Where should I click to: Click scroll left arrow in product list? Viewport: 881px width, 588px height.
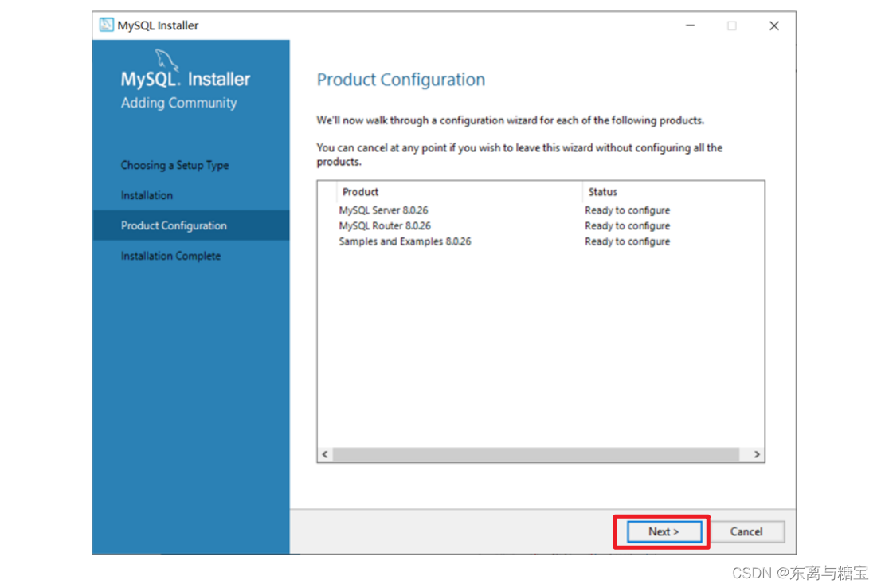coord(325,454)
